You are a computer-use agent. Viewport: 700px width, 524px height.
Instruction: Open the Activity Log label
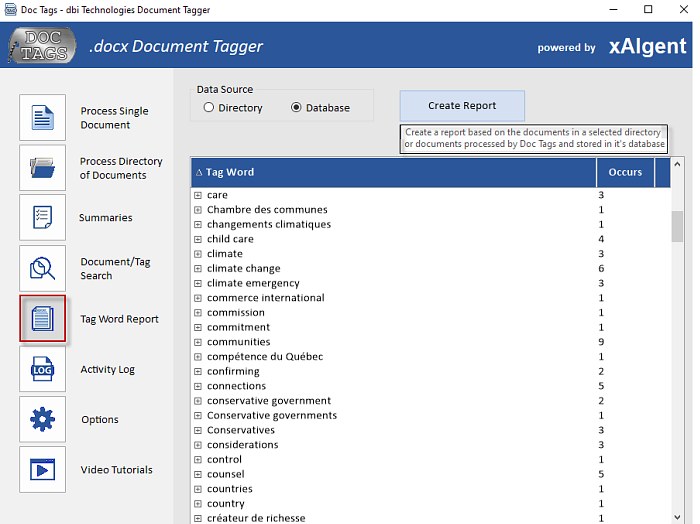click(108, 370)
